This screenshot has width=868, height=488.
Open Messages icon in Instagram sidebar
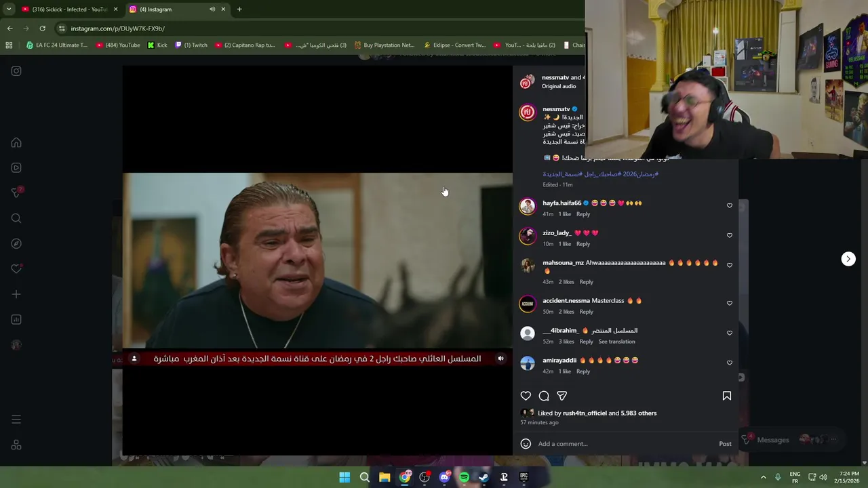(x=16, y=193)
